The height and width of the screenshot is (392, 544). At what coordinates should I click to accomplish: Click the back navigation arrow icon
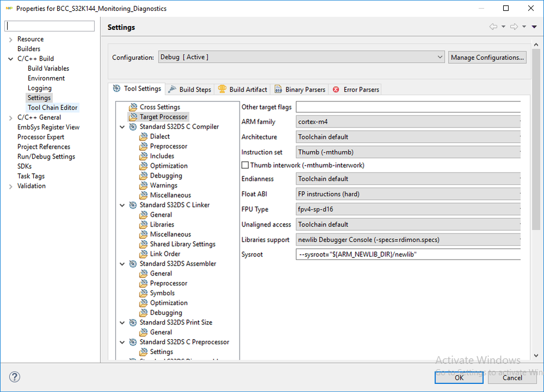(x=493, y=27)
